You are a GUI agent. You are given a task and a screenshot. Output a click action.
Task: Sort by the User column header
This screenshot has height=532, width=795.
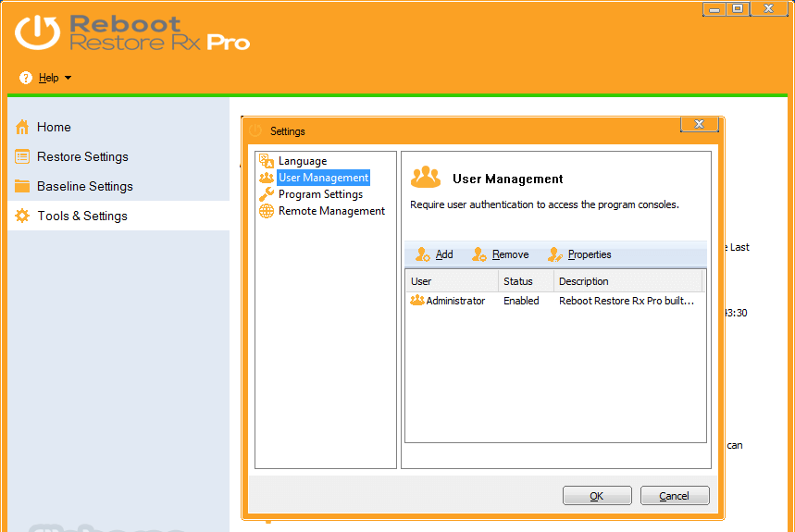click(x=452, y=281)
